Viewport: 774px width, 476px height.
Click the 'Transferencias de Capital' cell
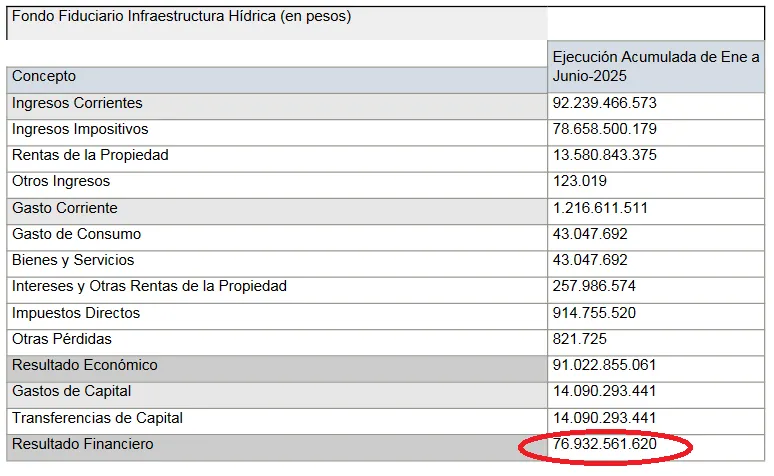97,418
